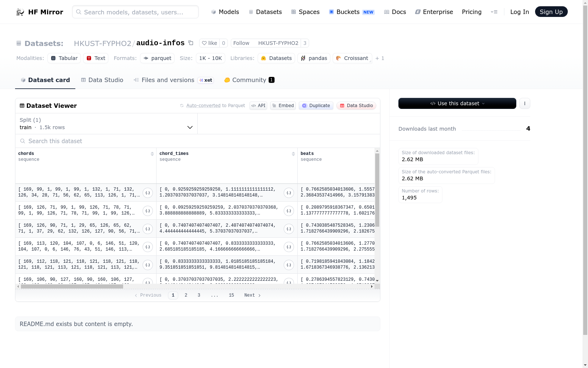
Task: Open Buckets in the navigation
Action: point(351,12)
